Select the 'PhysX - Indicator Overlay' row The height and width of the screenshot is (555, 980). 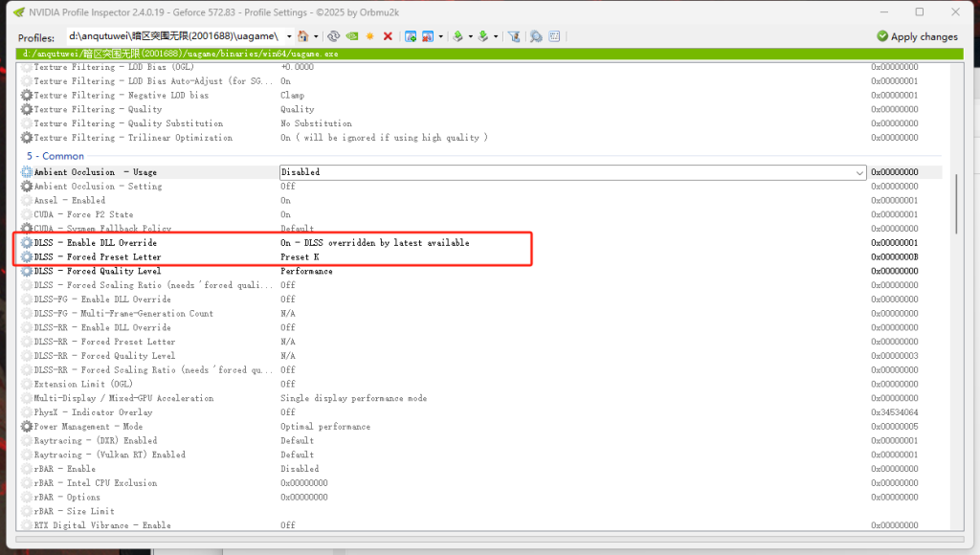pyautogui.click(x=481, y=412)
